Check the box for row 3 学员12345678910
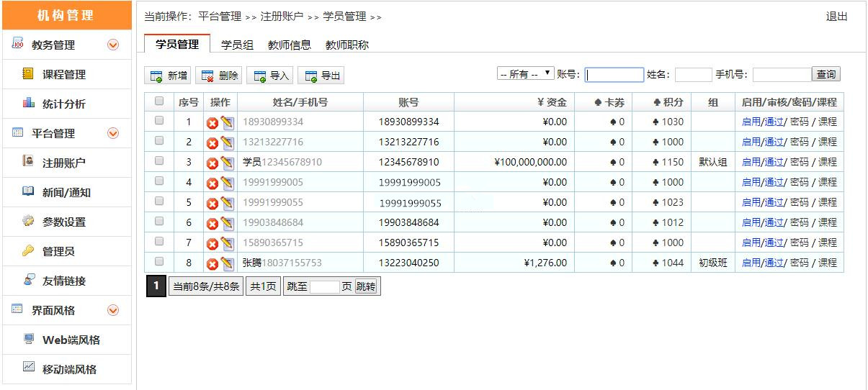The height and width of the screenshot is (390, 868). [x=159, y=161]
